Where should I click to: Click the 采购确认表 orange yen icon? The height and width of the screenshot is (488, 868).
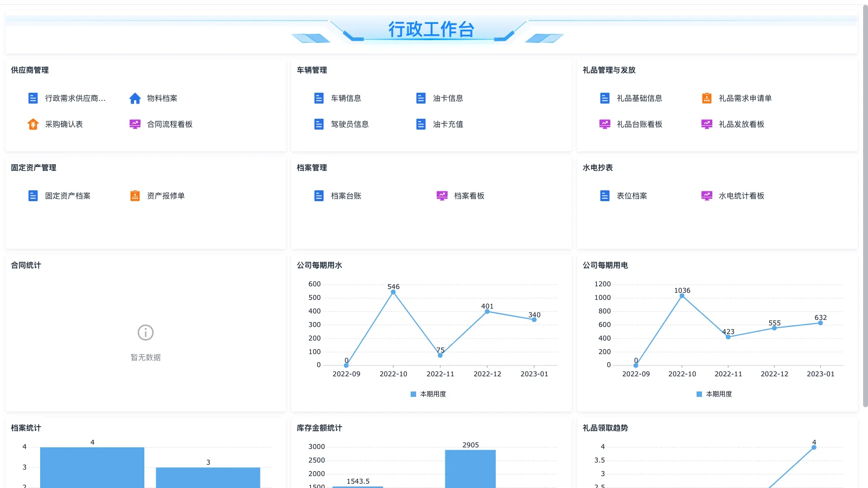(x=33, y=124)
